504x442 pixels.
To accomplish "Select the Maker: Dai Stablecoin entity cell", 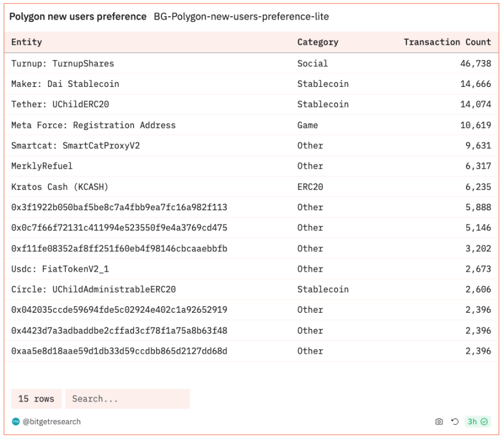I will pos(65,84).
